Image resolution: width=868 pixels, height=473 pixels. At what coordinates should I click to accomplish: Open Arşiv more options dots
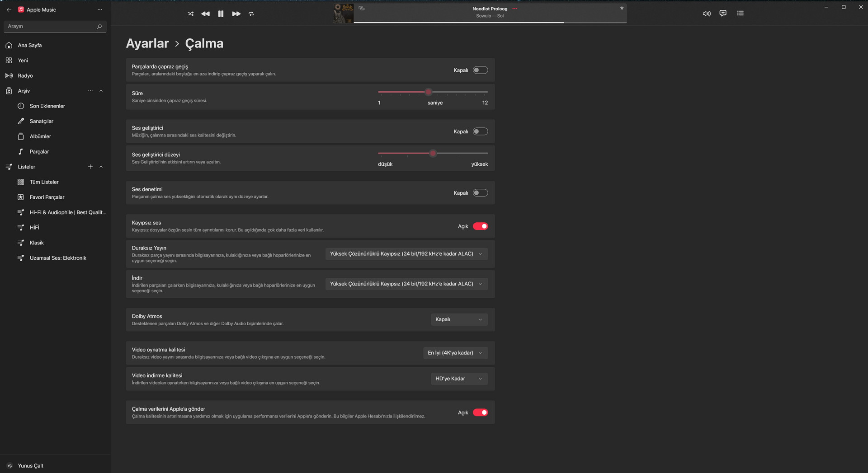click(90, 91)
